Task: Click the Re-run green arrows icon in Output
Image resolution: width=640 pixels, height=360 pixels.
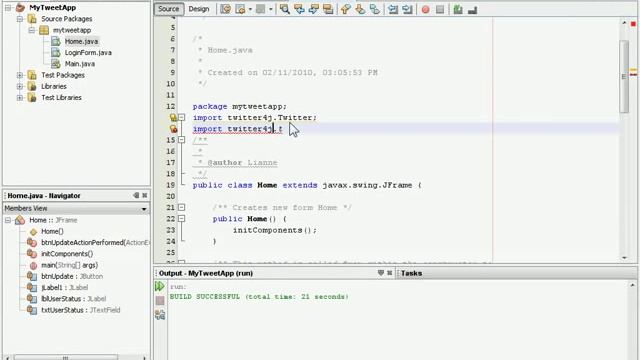Action: tap(160, 286)
